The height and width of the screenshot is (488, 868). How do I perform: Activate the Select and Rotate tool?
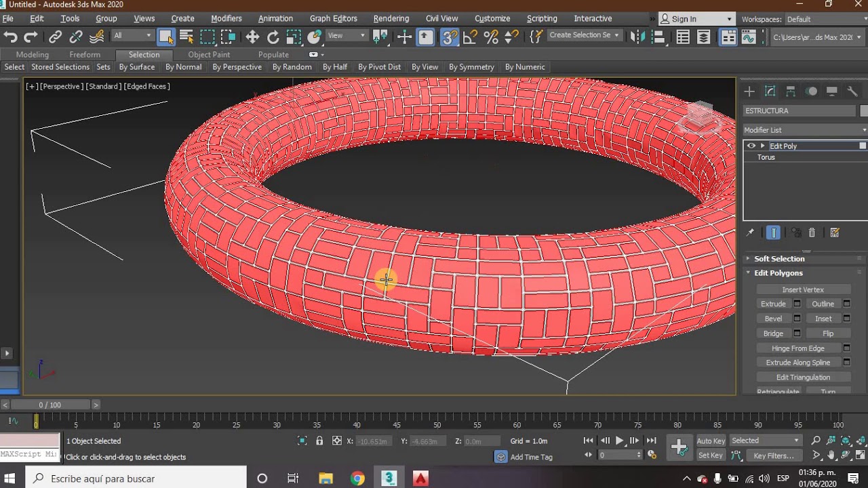click(273, 37)
